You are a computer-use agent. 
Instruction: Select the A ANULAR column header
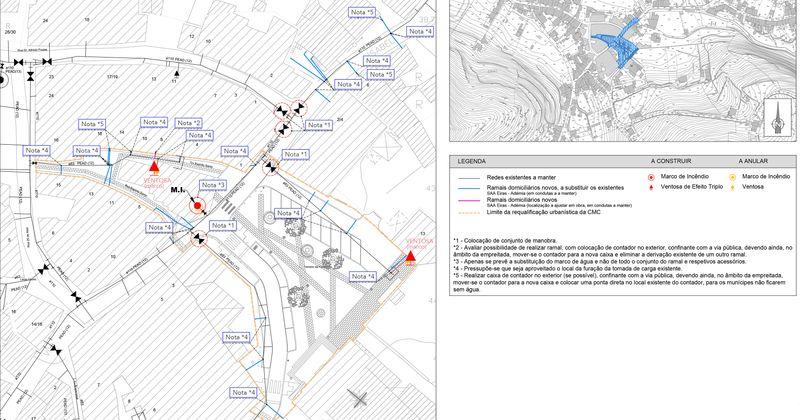pyautogui.click(x=753, y=161)
